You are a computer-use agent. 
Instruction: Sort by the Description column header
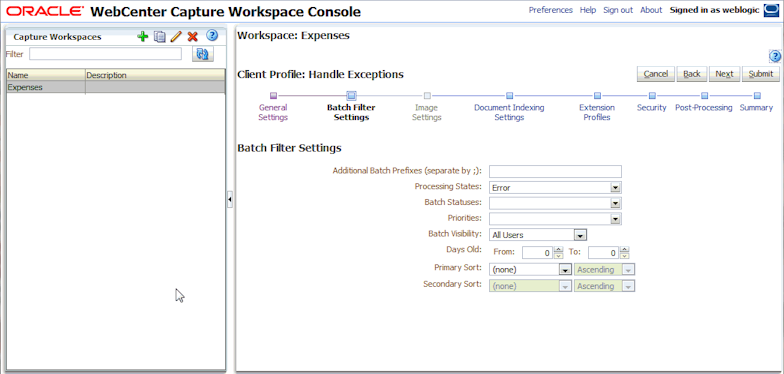pos(156,75)
